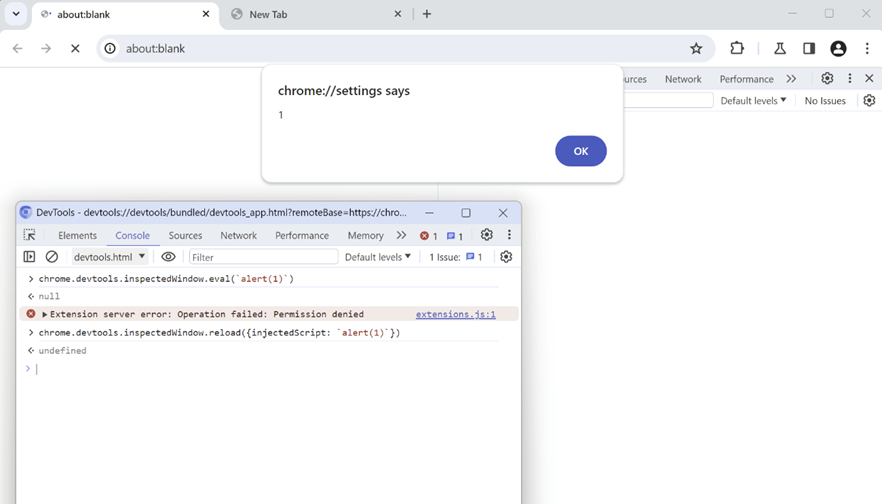Open Chrome three-dot menu

click(867, 48)
